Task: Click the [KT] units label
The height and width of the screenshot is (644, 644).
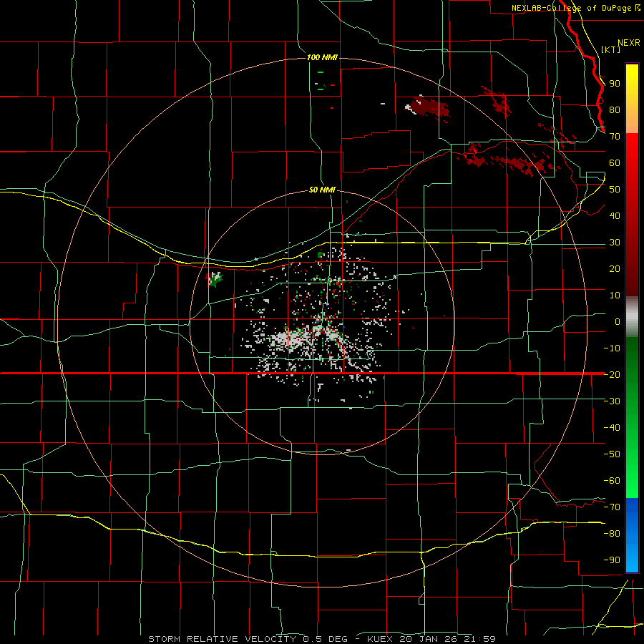Action: [611, 49]
